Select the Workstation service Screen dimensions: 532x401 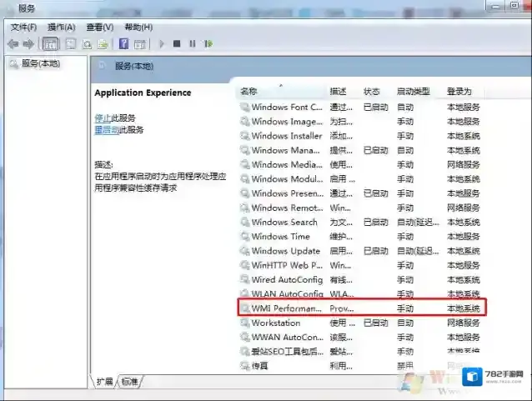pos(361,323)
